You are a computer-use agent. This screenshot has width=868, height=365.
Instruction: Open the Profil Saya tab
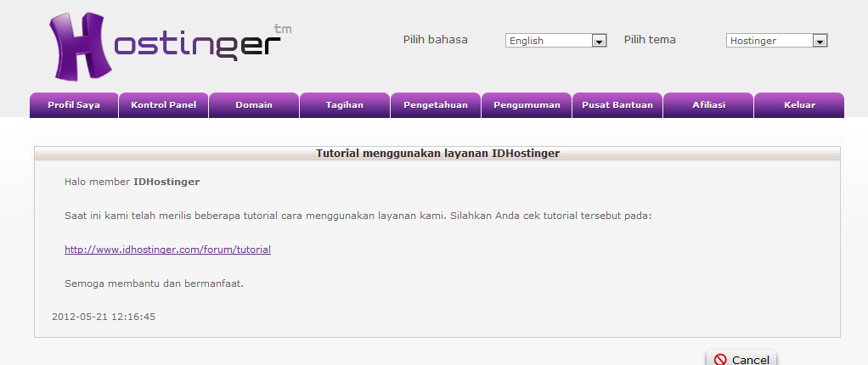tap(74, 105)
